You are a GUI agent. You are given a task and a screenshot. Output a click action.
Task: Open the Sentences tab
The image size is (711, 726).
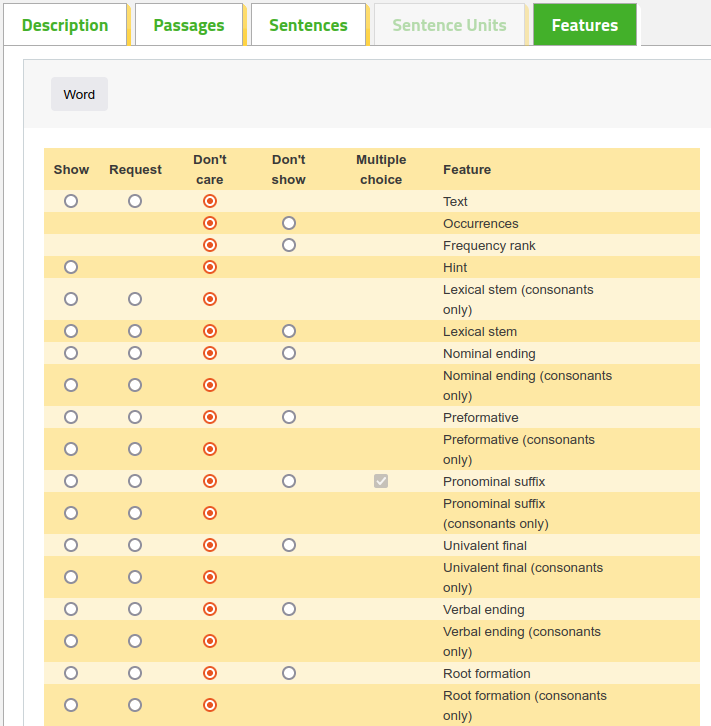click(308, 25)
